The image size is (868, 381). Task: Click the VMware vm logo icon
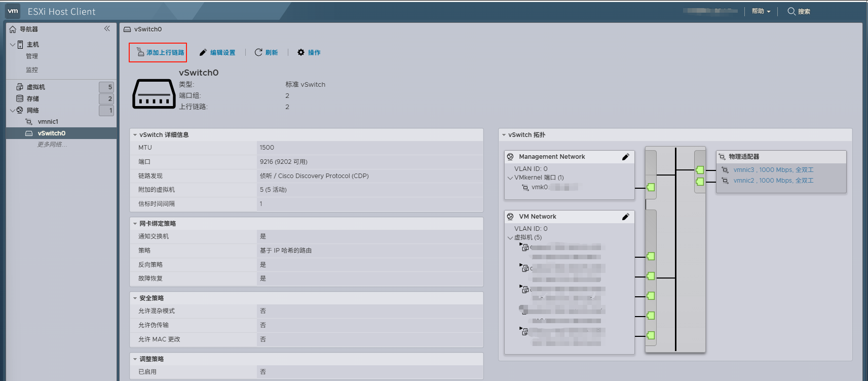[13, 11]
